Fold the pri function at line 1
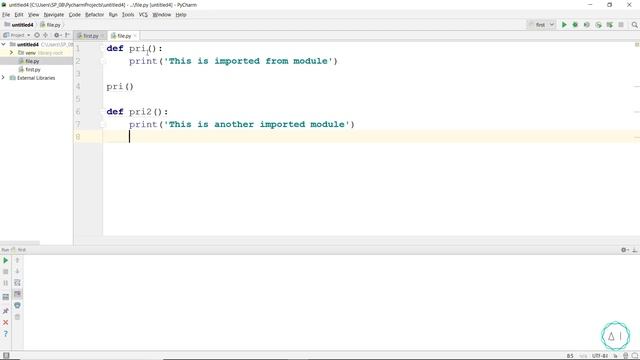Screen dimensions: 640x360 tap(102, 49)
